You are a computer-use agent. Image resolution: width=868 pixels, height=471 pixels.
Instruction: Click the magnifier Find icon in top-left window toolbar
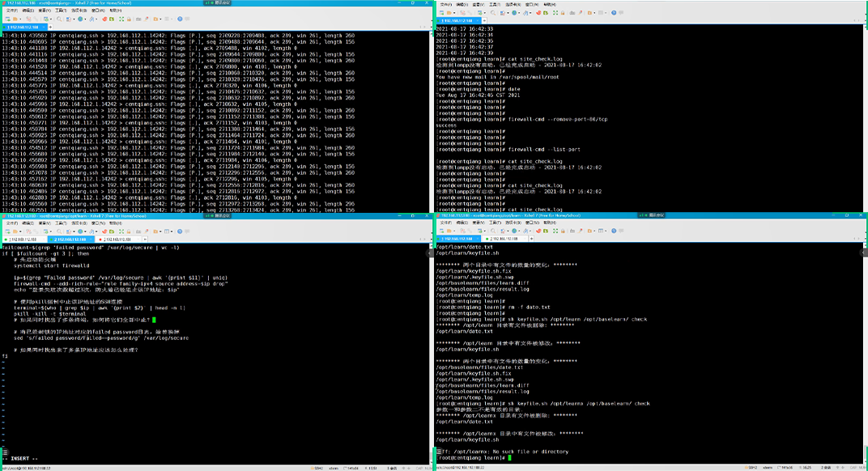pyautogui.click(x=59, y=19)
